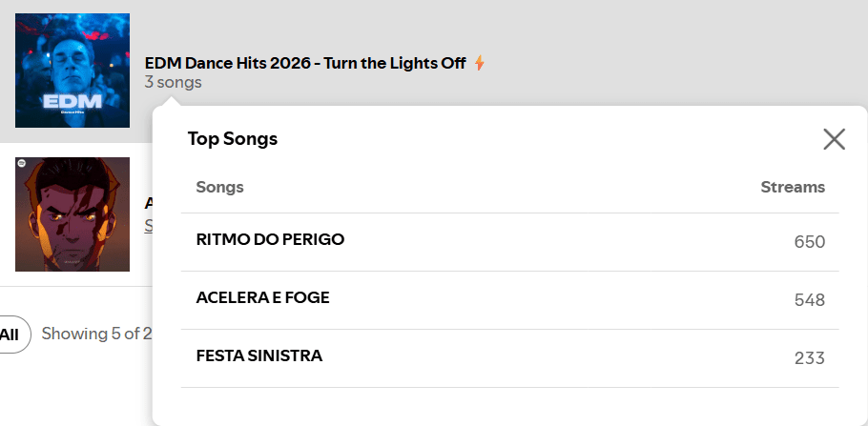The image size is (868, 426).
Task: Click the "Showing 5 of" results text
Action: coord(95,334)
